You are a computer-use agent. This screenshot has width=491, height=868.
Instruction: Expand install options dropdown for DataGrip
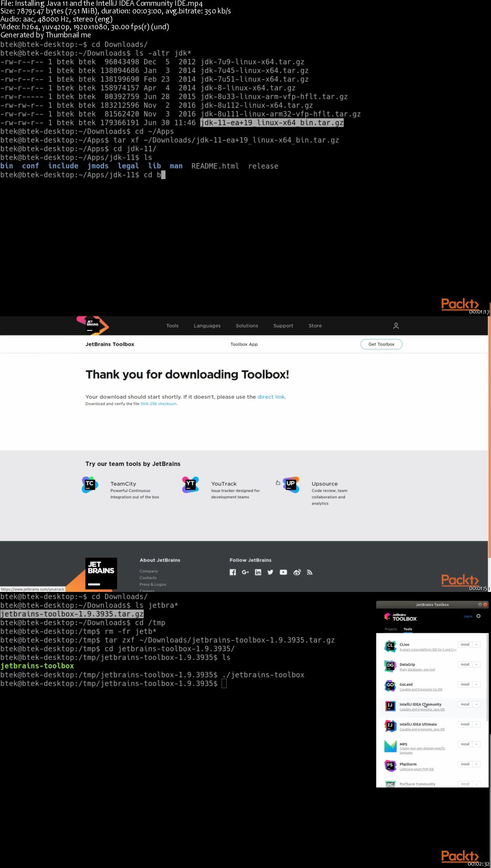point(476,664)
